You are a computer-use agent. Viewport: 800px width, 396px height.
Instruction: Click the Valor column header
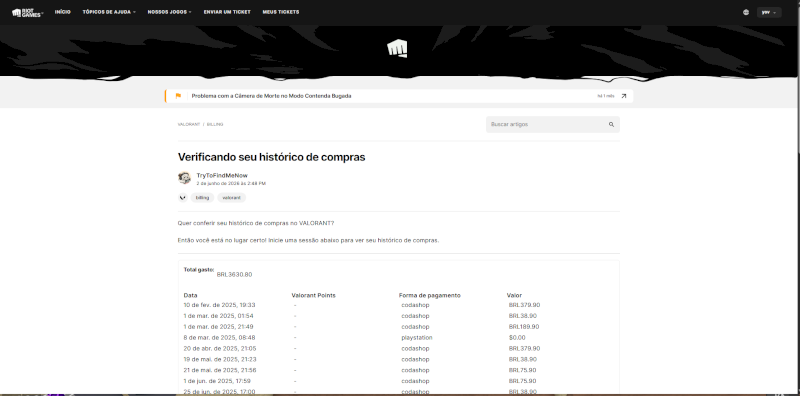pos(514,295)
